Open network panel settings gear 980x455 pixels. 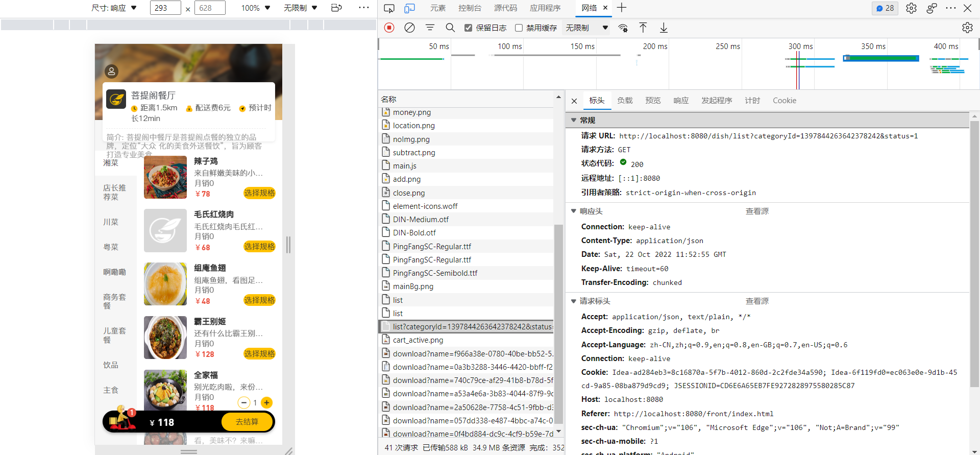[x=967, y=28]
